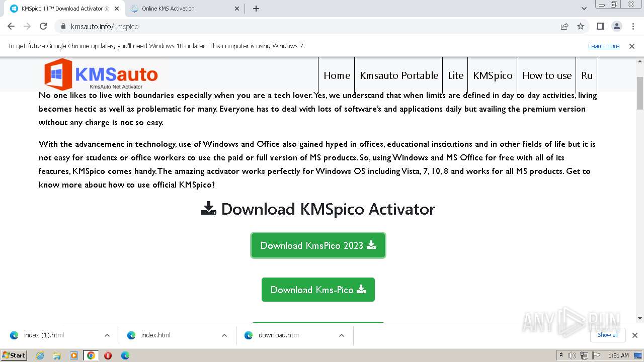Bookmark this page with the star icon
The width and height of the screenshot is (644, 362).
581,26
